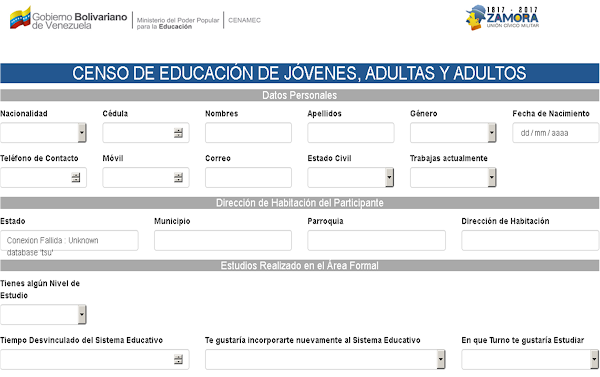The width and height of the screenshot is (600, 377).
Task: Click the Estudios Realizado en el Área Formal header
Action: 300,266
